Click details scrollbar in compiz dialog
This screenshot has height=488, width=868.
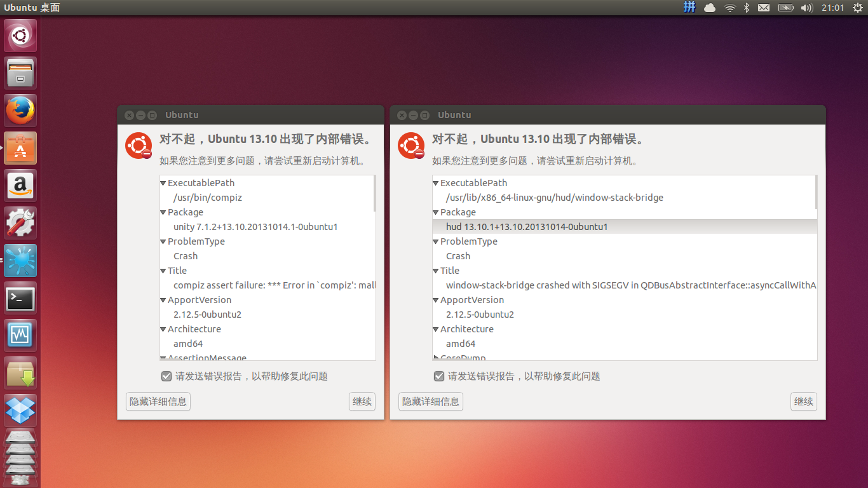[x=374, y=193]
